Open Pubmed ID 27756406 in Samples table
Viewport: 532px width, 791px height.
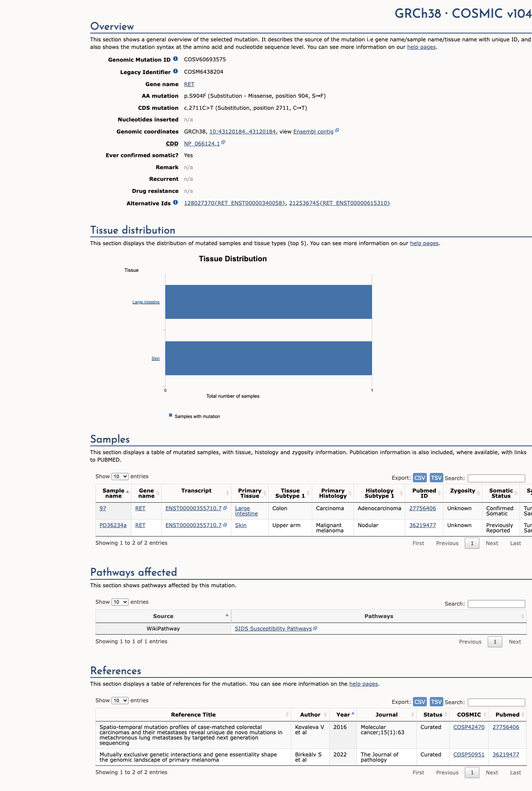tap(423, 508)
